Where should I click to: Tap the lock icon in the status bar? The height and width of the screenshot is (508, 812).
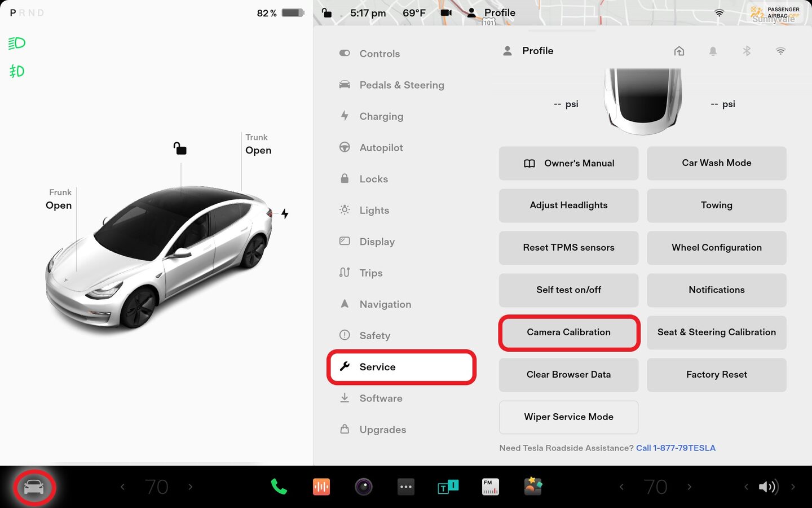(x=326, y=12)
